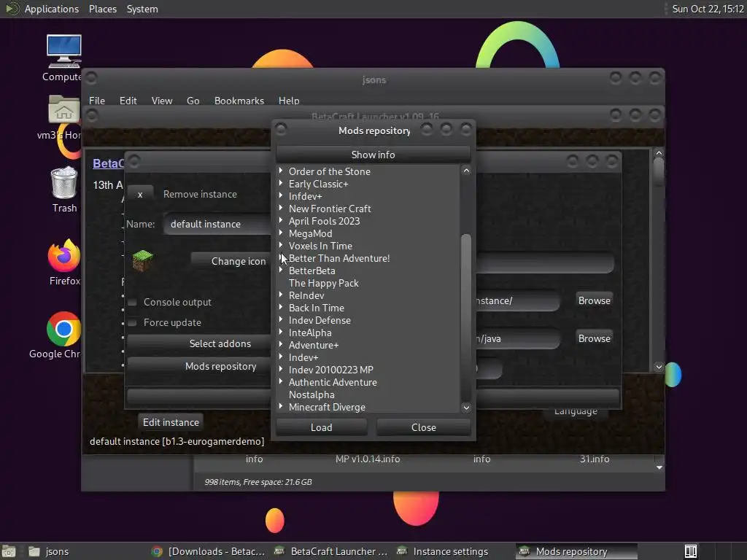Expand the Back In Time entry
This screenshot has width=747, height=560.
tap(281, 307)
